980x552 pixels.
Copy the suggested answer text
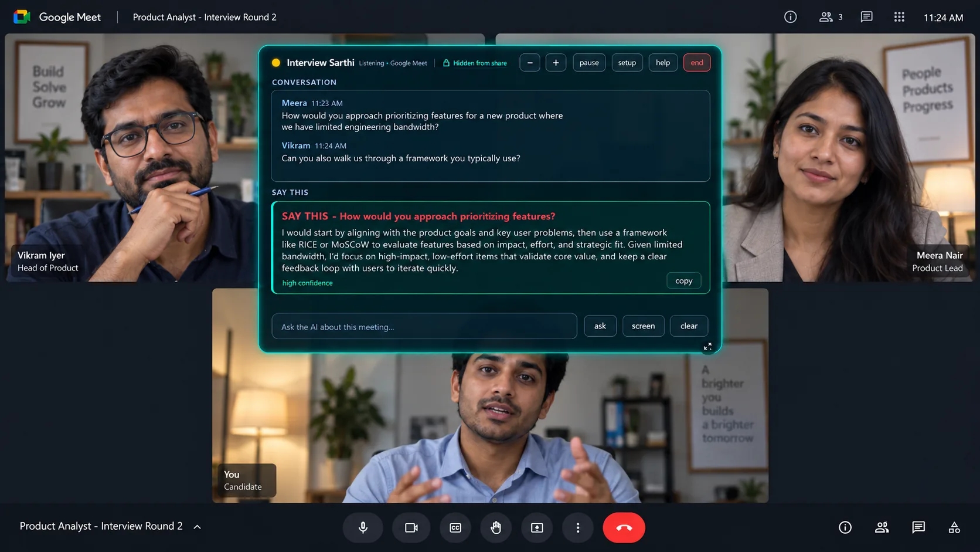pyautogui.click(x=684, y=281)
